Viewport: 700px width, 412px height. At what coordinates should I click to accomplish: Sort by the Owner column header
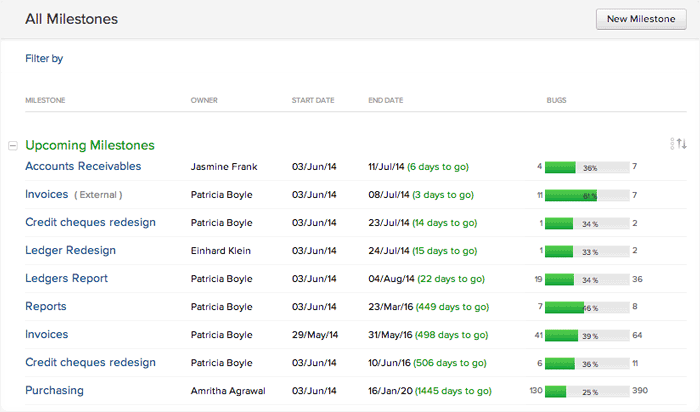pyautogui.click(x=204, y=100)
